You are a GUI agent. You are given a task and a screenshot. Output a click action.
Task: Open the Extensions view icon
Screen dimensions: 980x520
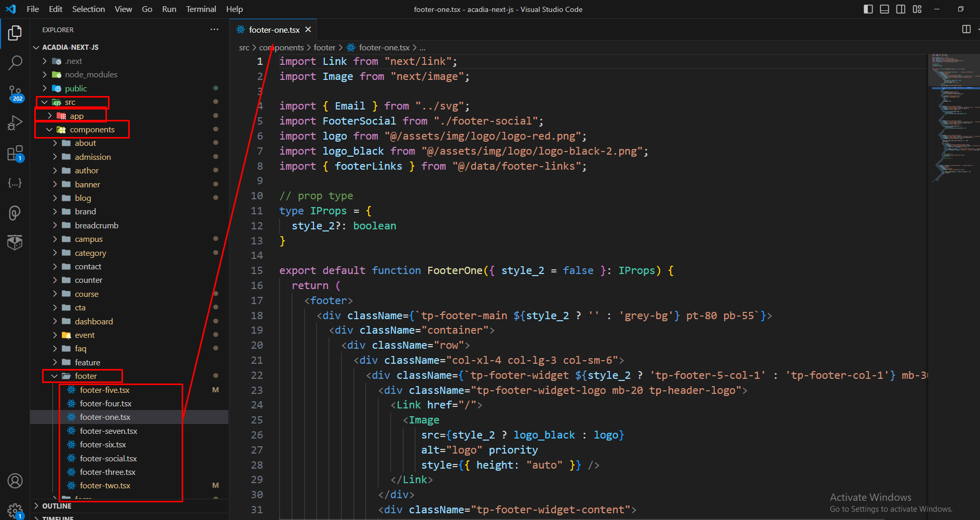click(x=15, y=154)
